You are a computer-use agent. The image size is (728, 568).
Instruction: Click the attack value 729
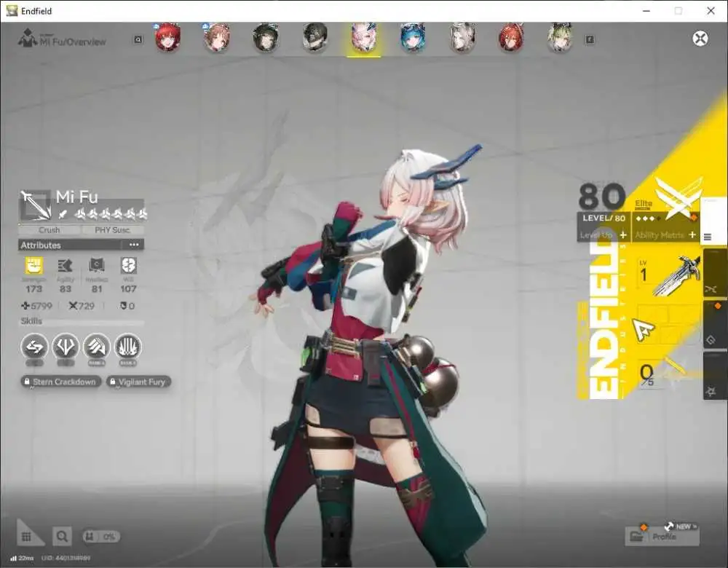click(82, 306)
